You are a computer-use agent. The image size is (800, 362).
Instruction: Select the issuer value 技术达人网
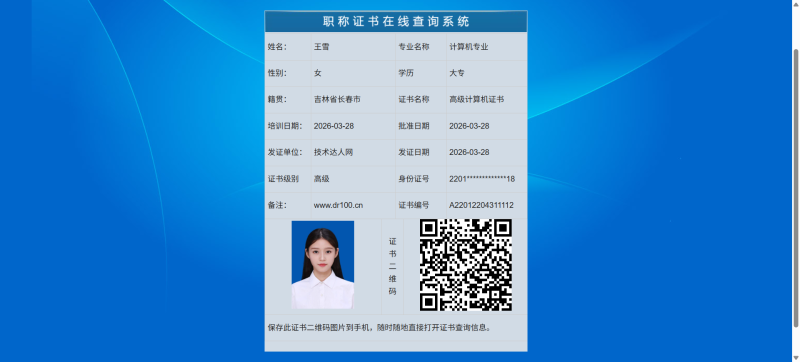coord(333,152)
